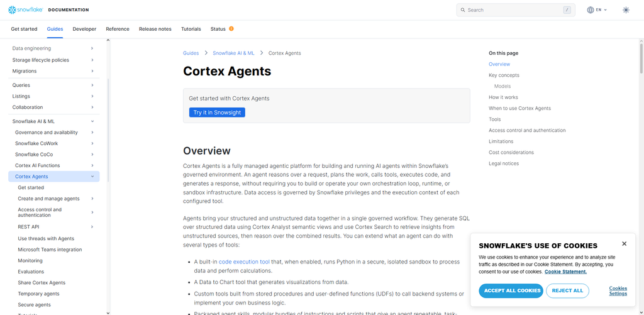Jump to Overview in On this page
This screenshot has width=644, height=315.
499,64
